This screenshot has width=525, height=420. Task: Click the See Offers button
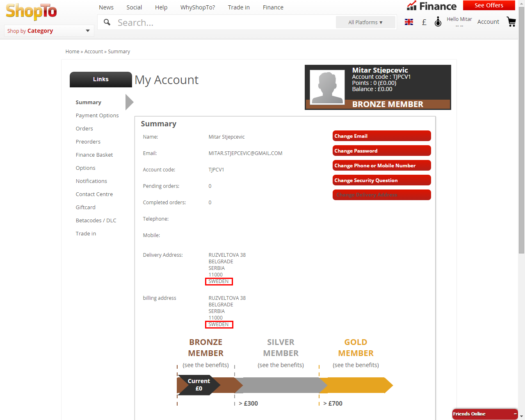click(489, 5)
